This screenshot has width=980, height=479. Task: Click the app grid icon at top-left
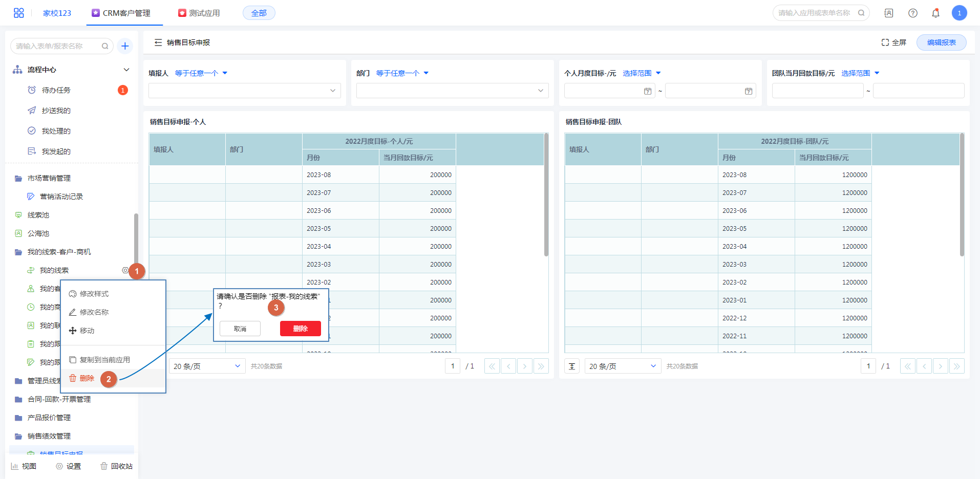pyautogui.click(x=18, y=13)
